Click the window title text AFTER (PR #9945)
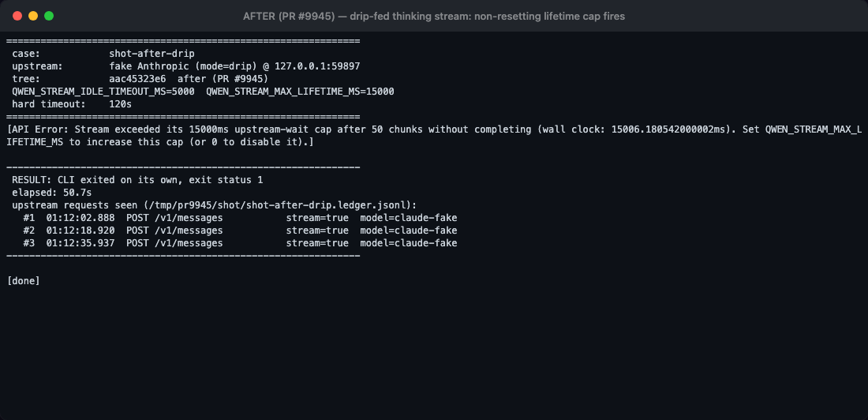This screenshot has height=420, width=868. (x=289, y=17)
